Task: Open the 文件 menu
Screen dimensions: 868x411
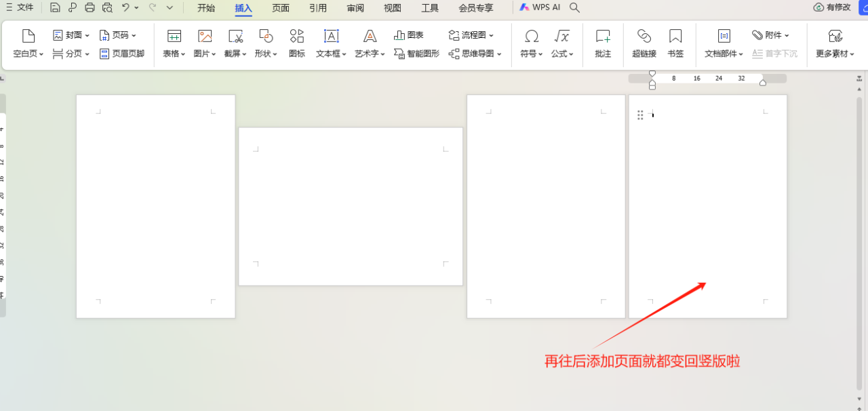Action: [x=20, y=7]
